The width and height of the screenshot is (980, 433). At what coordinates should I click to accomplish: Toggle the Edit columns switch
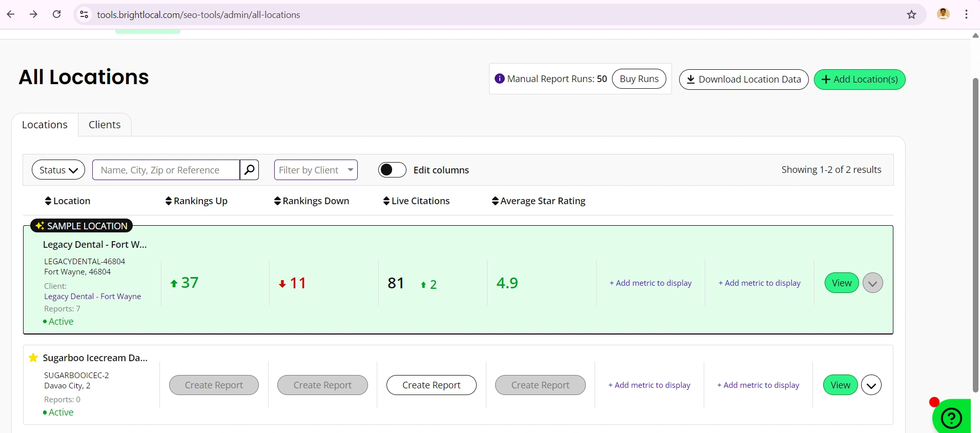coord(392,170)
